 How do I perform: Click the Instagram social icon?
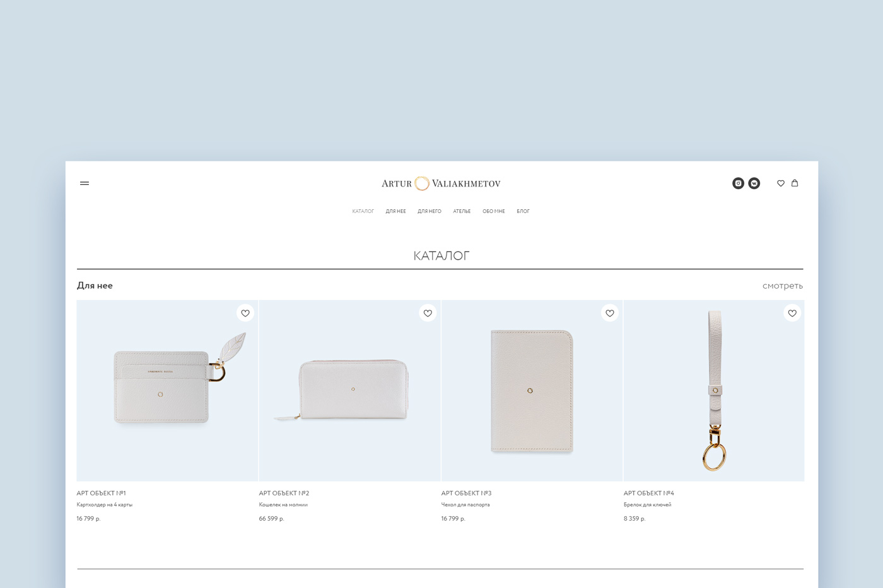pyautogui.click(x=738, y=183)
